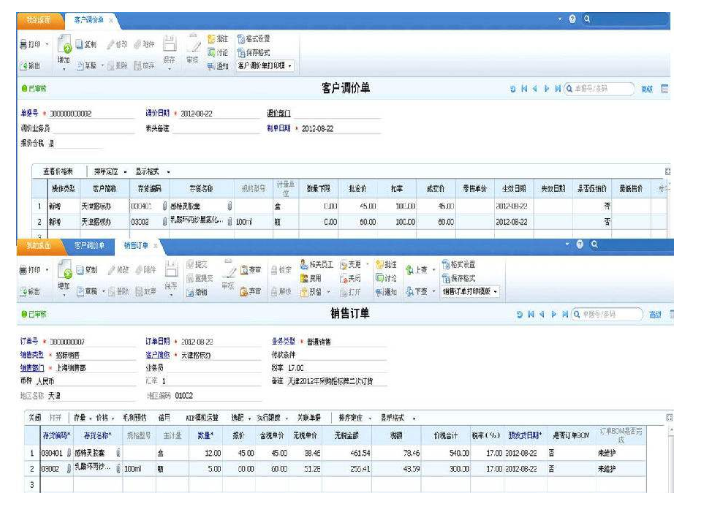702x506 pixels.
Task: Go to next record in 客户调价单 navigation
Action: click(546, 89)
